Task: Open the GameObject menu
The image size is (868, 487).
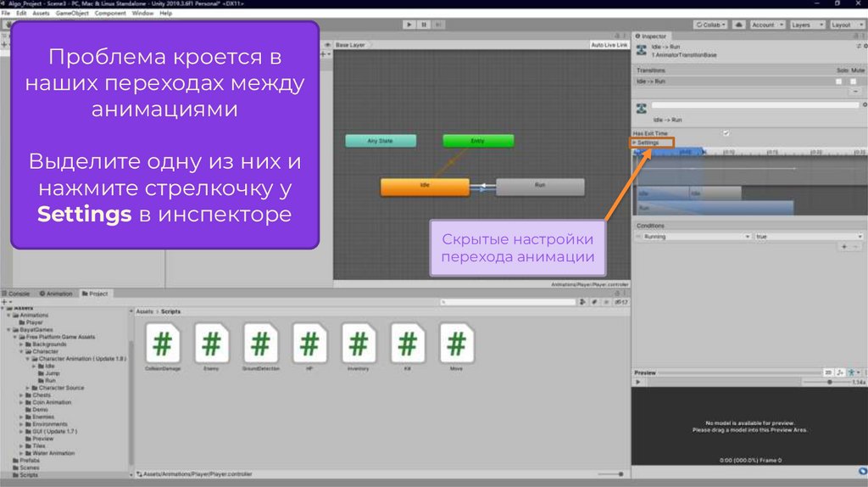Action: coord(72,14)
